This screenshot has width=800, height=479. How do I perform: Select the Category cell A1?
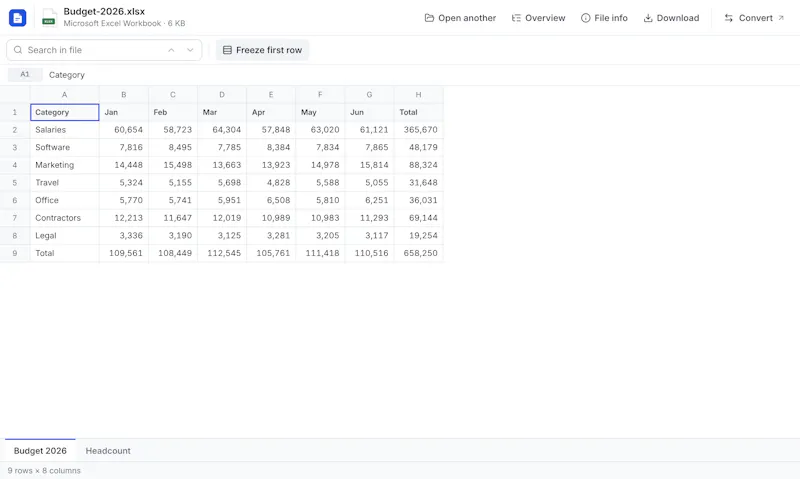point(64,112)
